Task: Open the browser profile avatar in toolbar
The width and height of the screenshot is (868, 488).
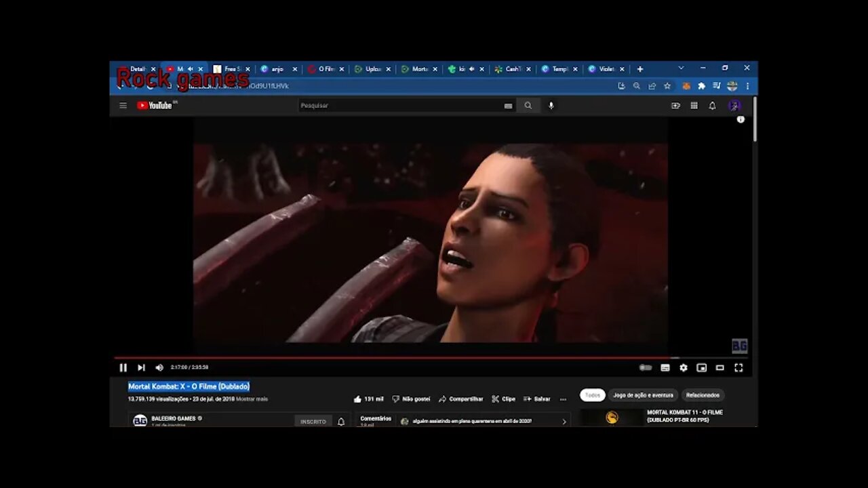Action: tap(732, 86)
